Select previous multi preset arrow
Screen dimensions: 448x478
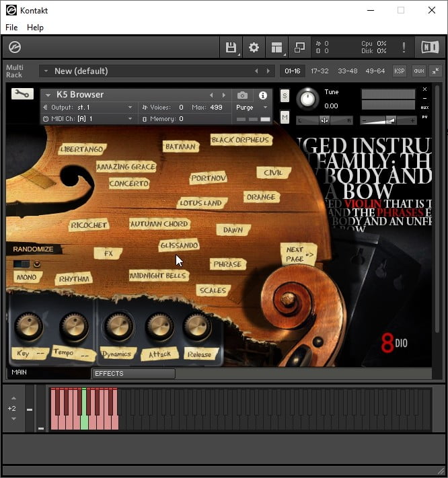pos(256,71)
